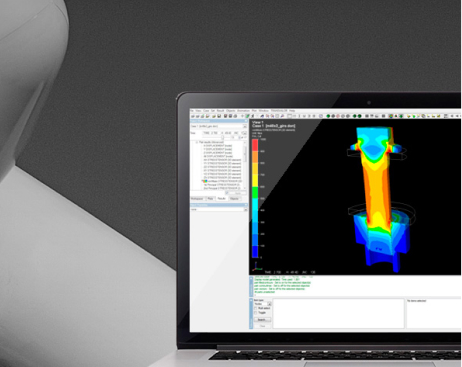Screen dimensions: 462x367
Task: Switch to the Objects tab
Action: point(234,199)
